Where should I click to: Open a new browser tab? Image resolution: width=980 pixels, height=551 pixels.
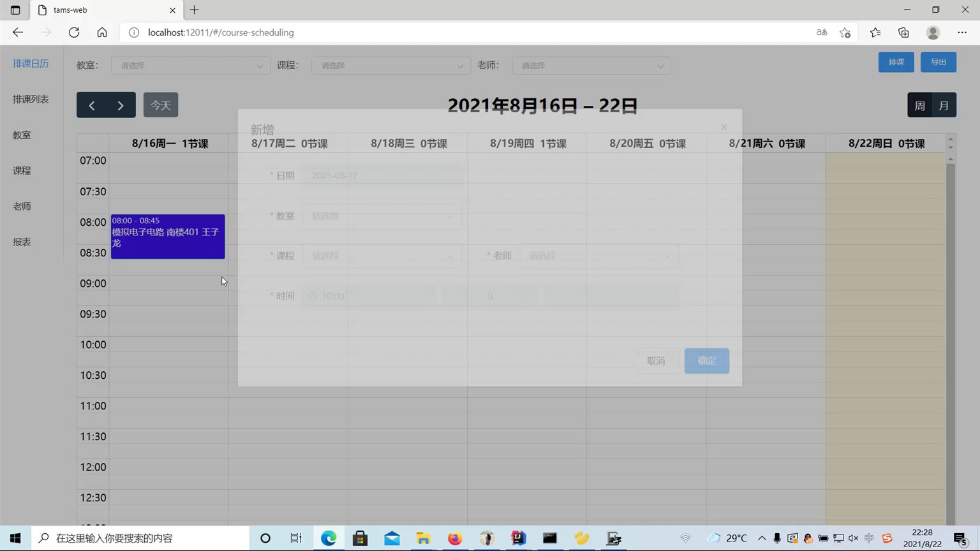coord(195,10)
